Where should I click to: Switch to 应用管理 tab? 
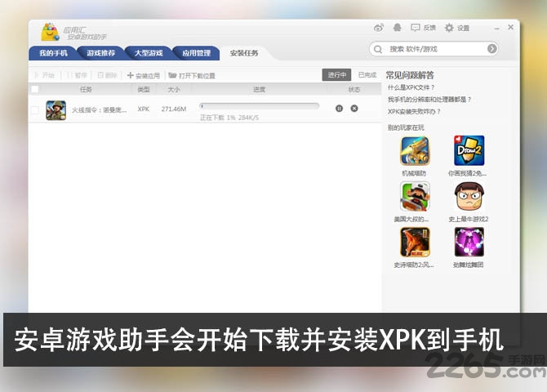(197, 53)
